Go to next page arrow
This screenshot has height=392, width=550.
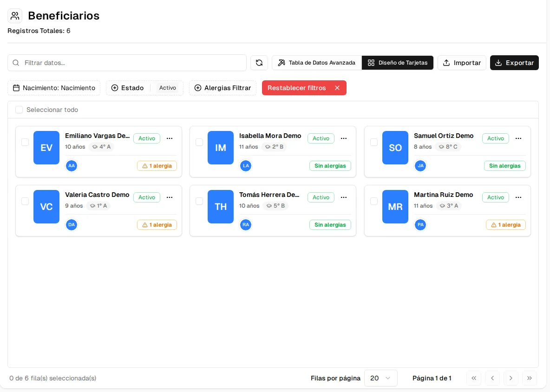511,378
